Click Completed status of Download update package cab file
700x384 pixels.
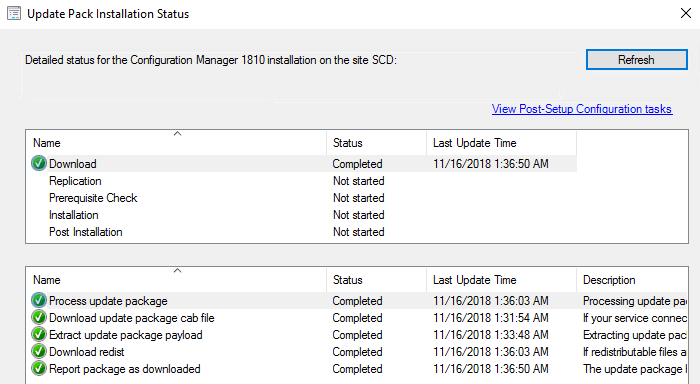[x=358, y=318]
